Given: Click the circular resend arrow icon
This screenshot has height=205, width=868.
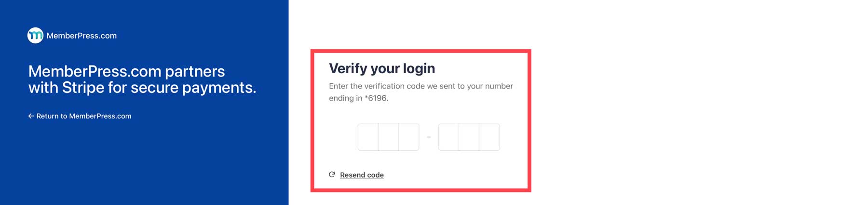Looking at the screenshot, I should tap(332, 175).
